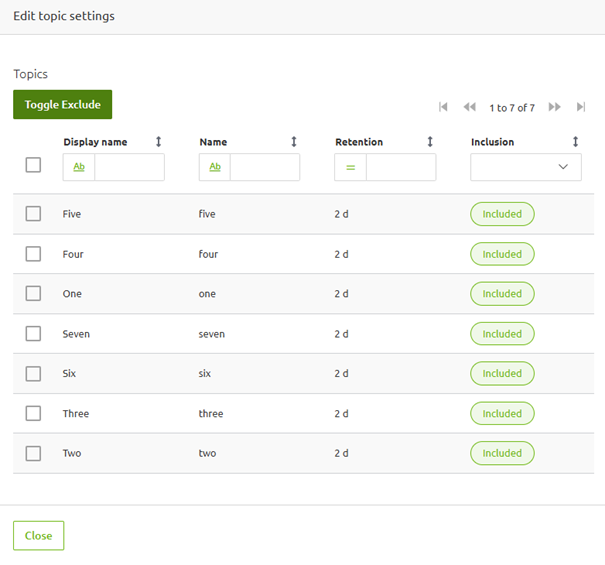Change the Retention equals filter operator

coord(350,167)
